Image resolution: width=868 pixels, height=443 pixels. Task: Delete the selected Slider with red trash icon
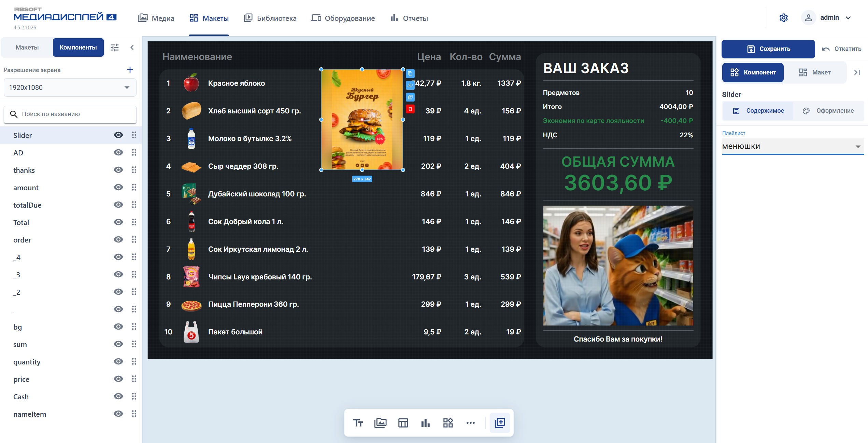point(410,109)
